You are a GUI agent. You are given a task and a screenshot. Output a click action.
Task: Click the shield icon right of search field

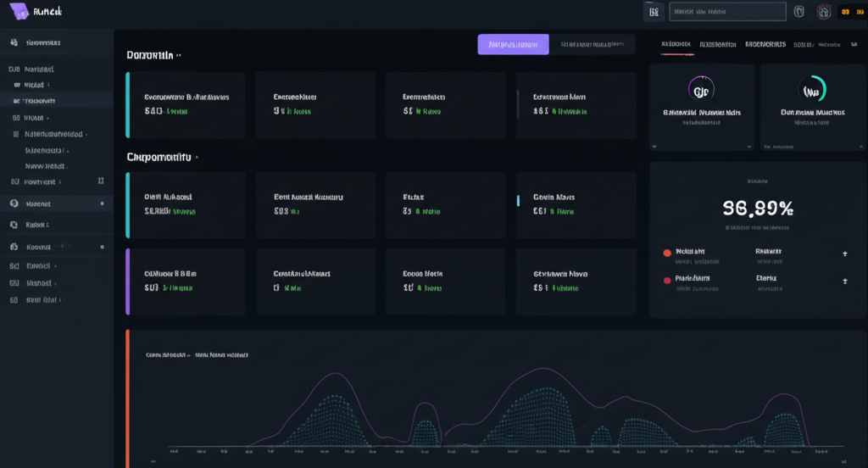(798, 12)
